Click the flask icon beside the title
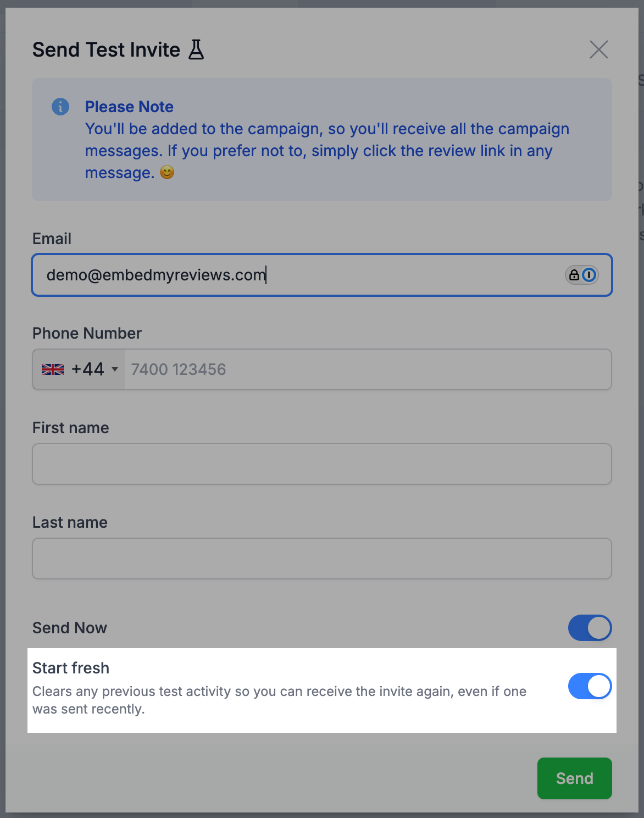 [x=196, y=49]
